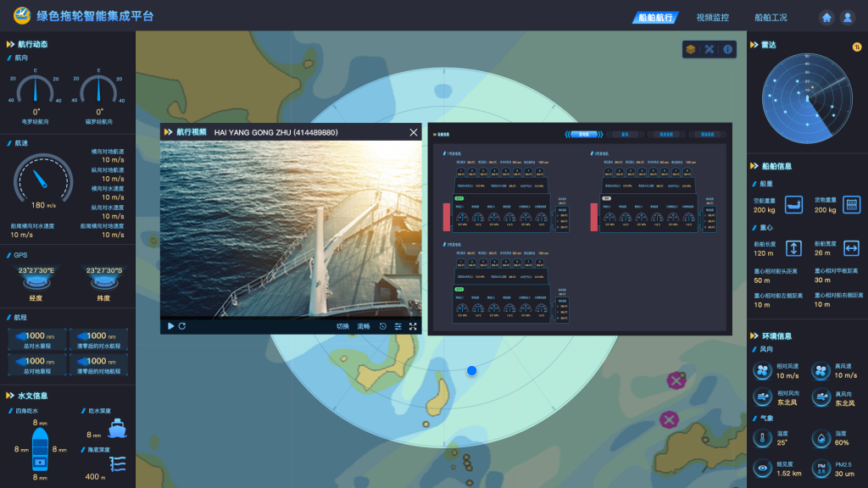Click the yellow swap icon in radar panel
This screenshot has width=868, height=488.
point(857,47)
